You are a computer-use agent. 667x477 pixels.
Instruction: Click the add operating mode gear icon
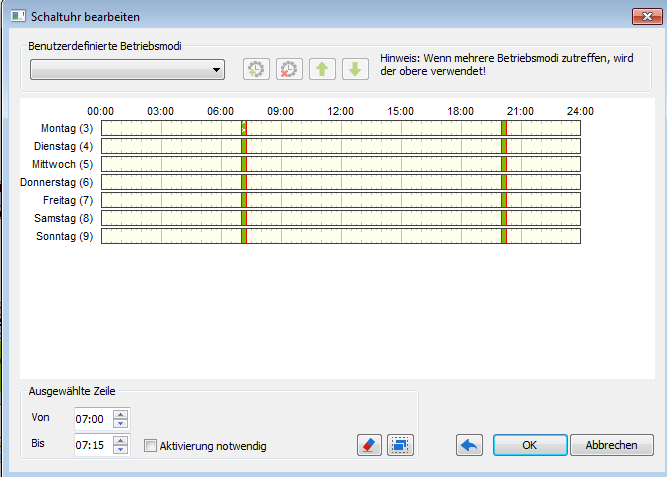tap(257, 70)
